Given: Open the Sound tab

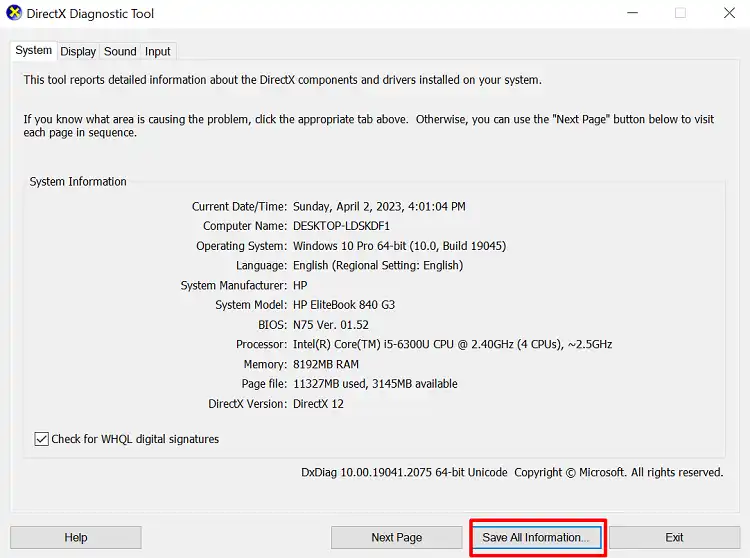Looking at the screenshot, I should [120, 51].
